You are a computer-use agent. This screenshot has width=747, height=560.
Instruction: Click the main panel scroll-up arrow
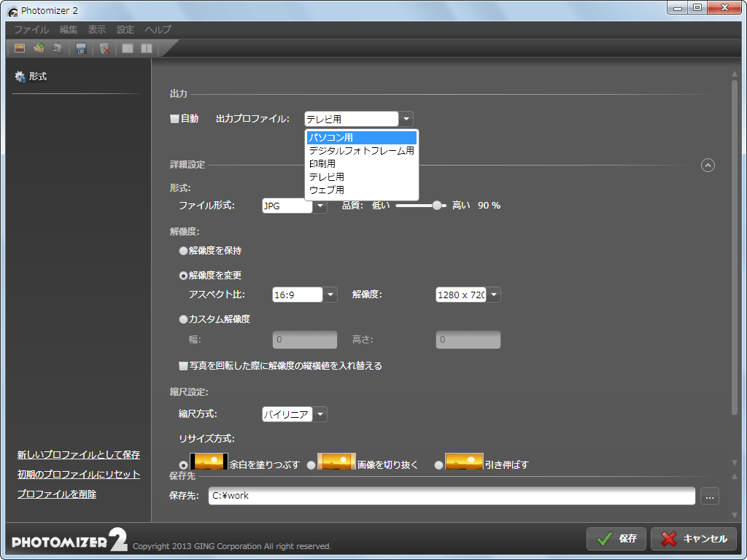(735, 74)
